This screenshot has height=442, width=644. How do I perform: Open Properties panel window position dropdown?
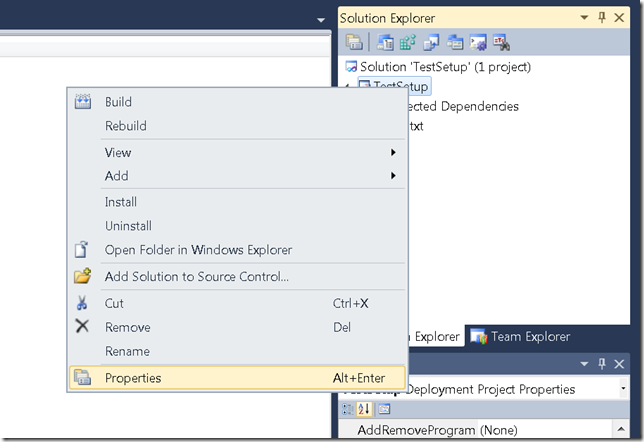click(584, 364)
